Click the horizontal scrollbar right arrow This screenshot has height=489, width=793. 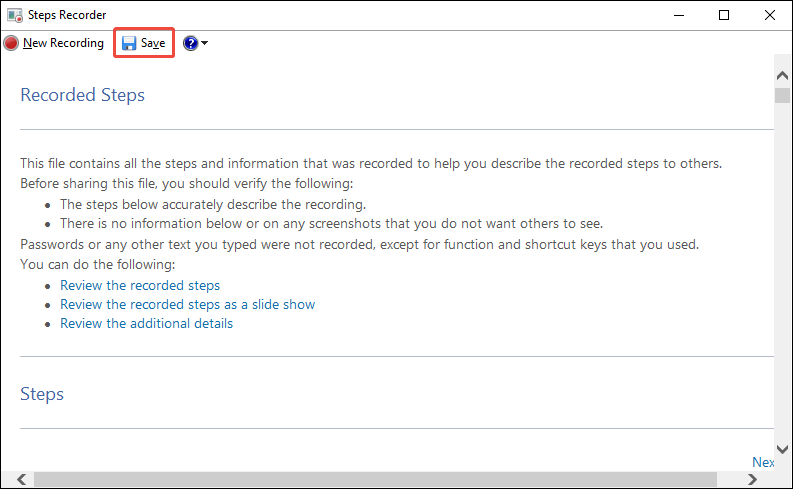tap(753, 479)
